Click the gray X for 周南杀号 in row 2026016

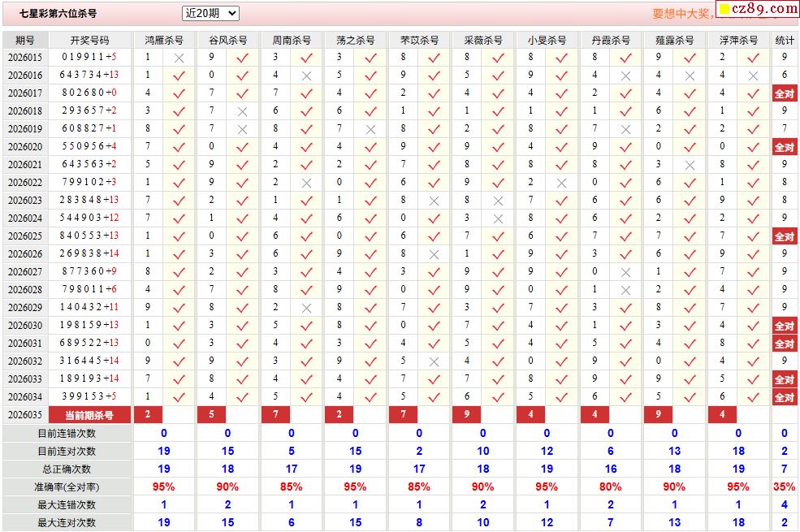coord(306,76)
